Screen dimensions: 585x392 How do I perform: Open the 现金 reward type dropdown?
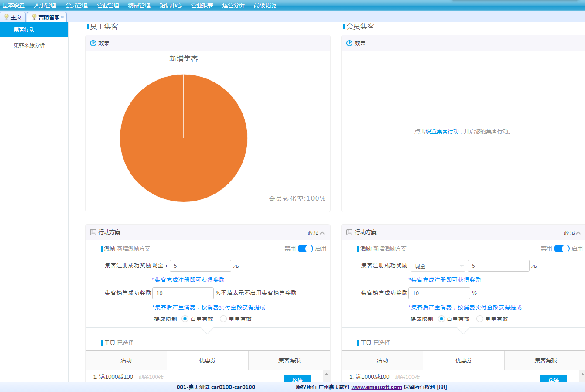[438, 266]
